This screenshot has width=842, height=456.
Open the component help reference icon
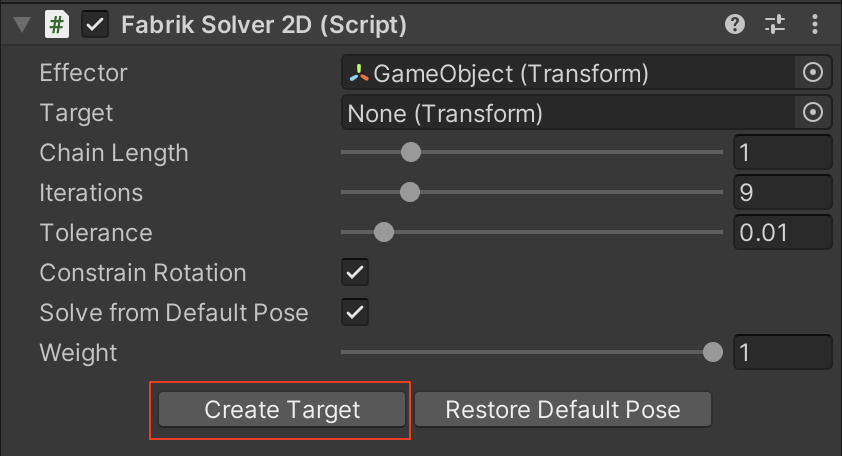click(735, 25)
